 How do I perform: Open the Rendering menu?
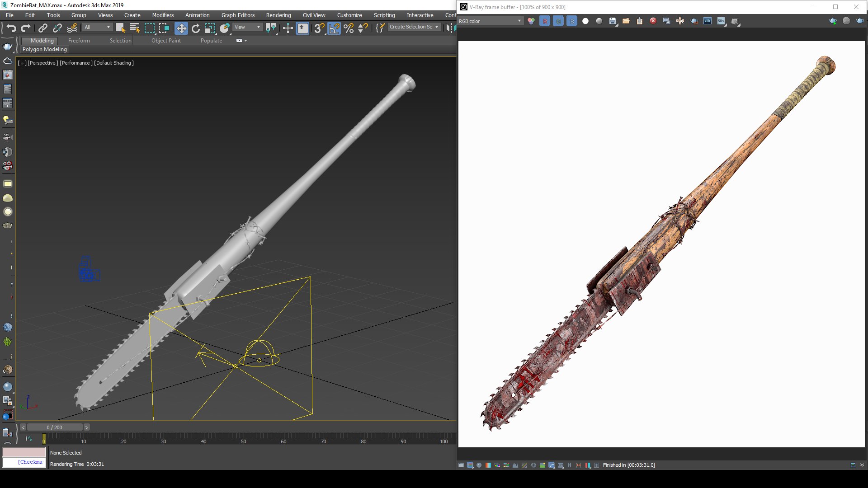[278, 15]
